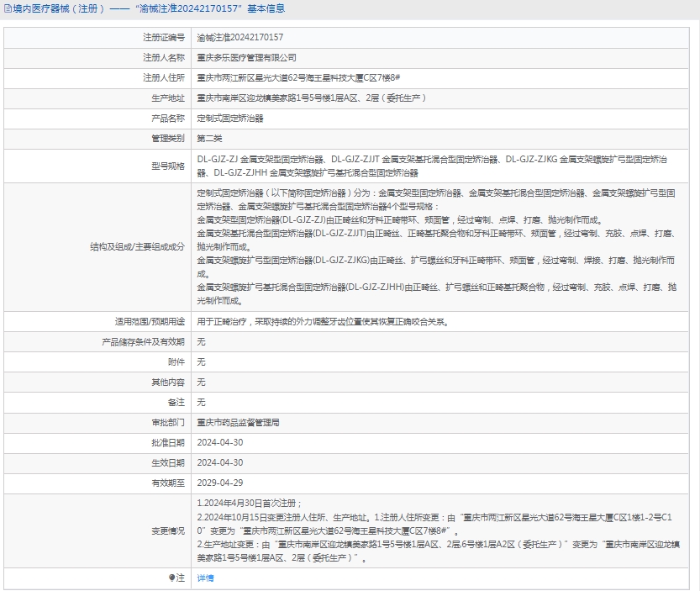Click management category value 第二类

pyautogui.click(x=209, y=139)
